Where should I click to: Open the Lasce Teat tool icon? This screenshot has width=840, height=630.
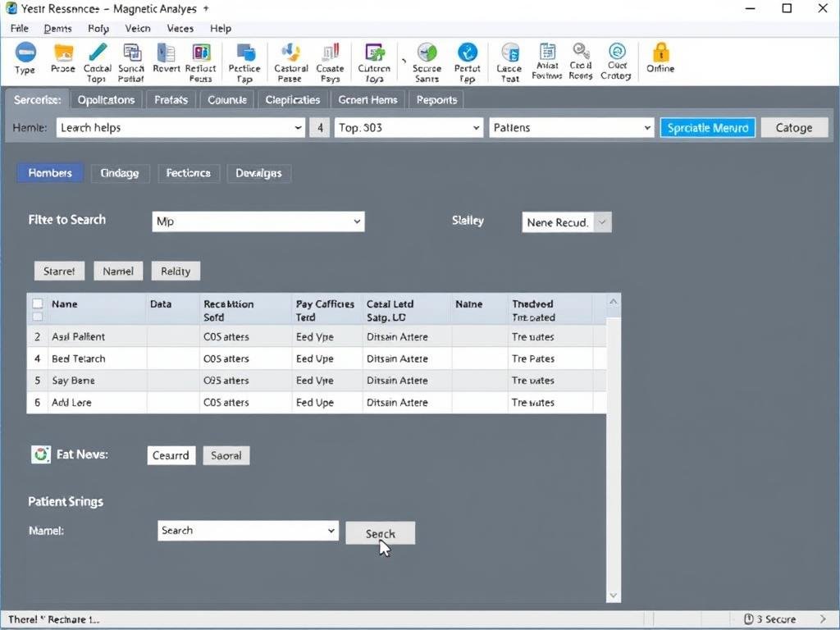pos(509,54)
